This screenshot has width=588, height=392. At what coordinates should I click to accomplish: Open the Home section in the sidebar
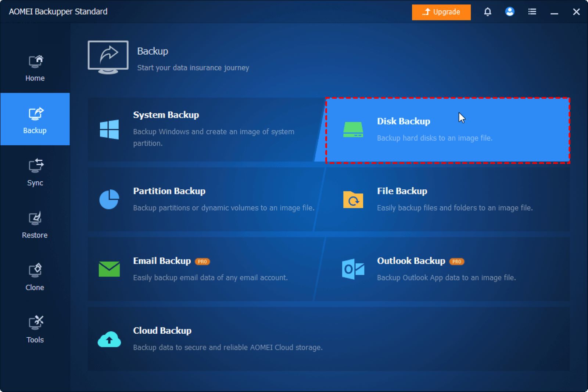click(x=35, y=68)
